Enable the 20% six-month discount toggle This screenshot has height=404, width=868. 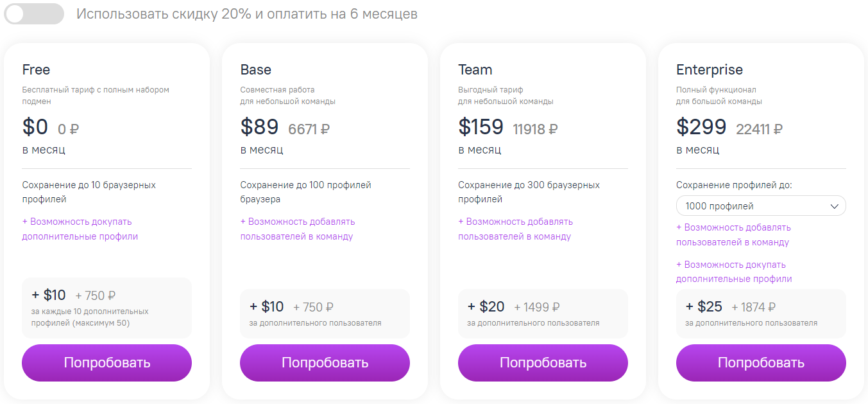34,13
